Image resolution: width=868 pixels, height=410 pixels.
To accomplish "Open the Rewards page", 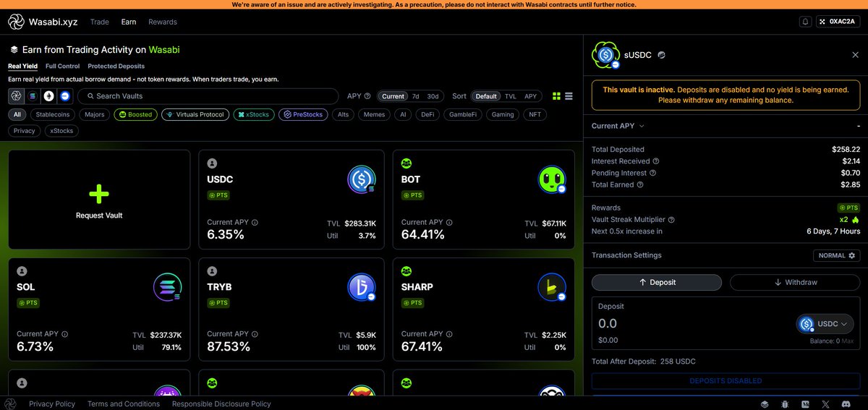I will (x=163, y=22).
